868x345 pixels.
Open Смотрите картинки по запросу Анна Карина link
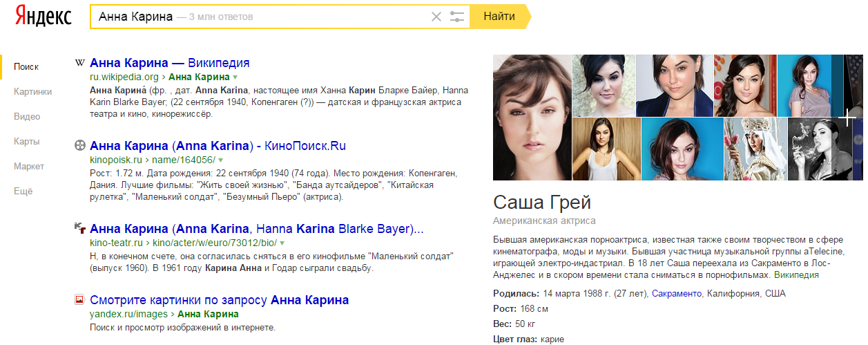(220, 300)
